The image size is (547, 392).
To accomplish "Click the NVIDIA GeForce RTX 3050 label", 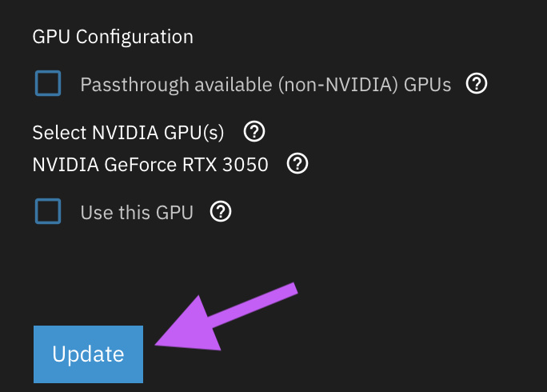I will point(150,165).
